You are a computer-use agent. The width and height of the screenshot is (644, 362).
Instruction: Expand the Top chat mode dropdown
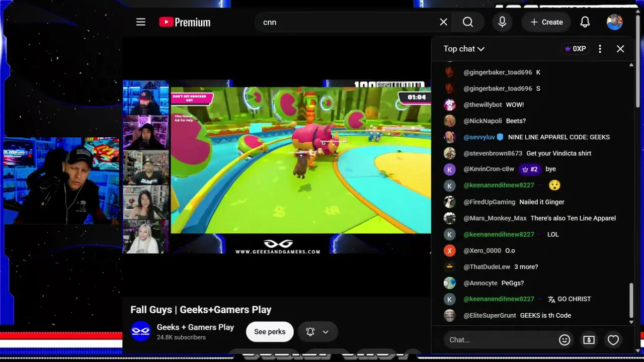pos(463,49)
